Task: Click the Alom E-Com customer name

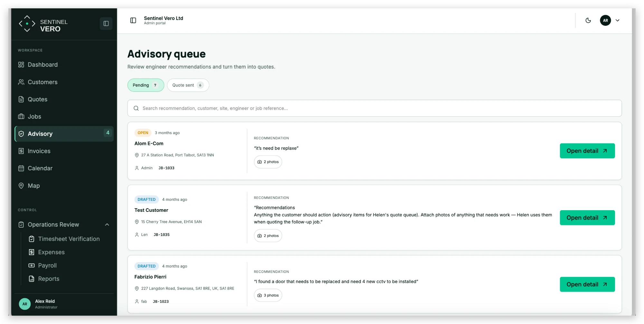Action: point(149,143)
